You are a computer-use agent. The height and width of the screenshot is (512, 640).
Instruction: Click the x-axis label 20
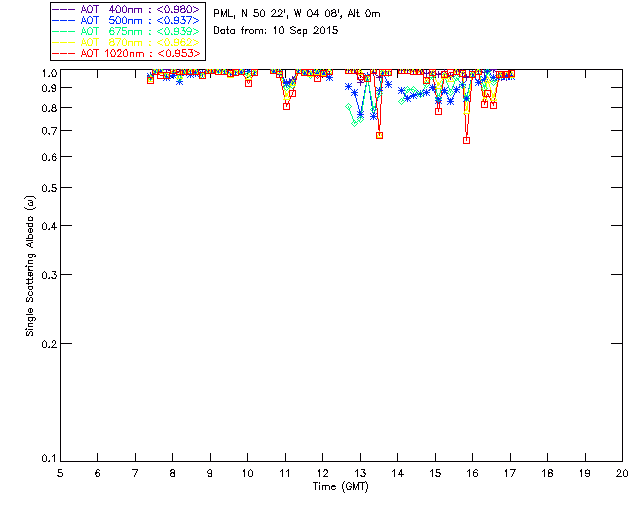(x=622, y=473)
